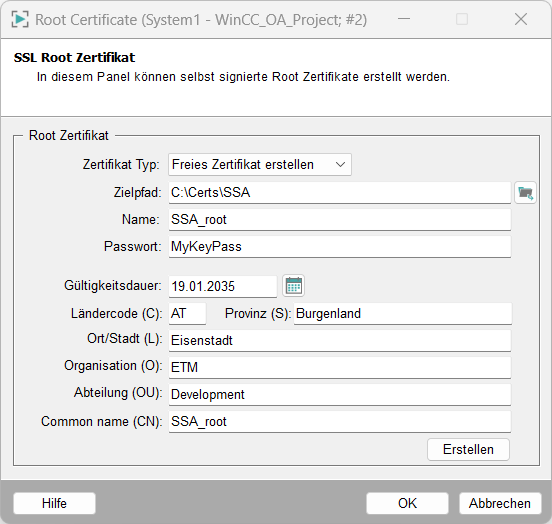Focus the Organisation (O) ETM field

tap(340, 368)
